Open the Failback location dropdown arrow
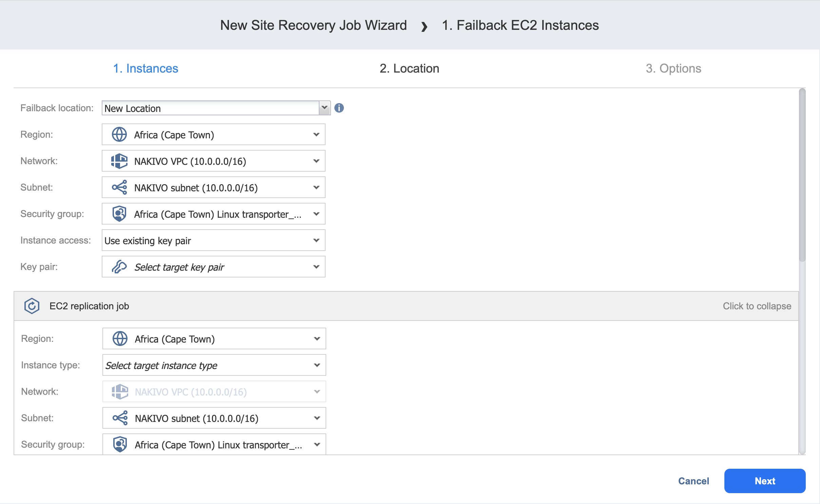 pos(324,108)
